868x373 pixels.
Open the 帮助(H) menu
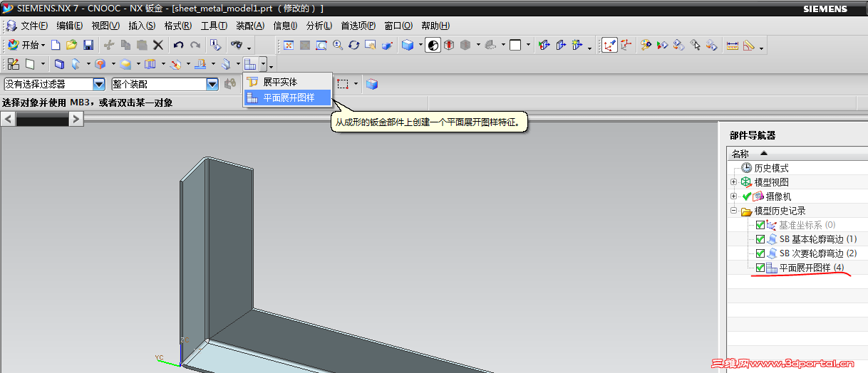point(435,26)
